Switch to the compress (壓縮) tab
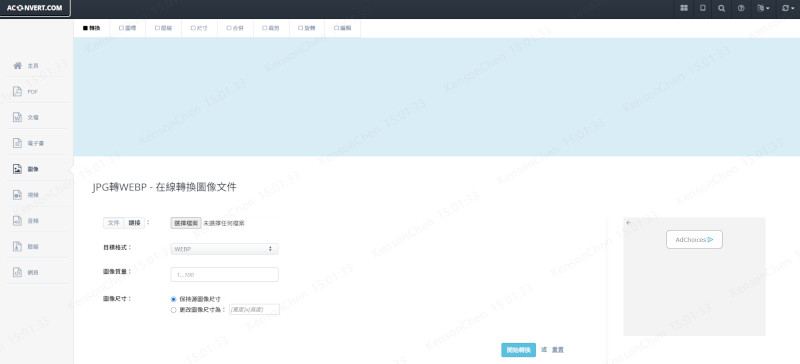The image size is (800, 364). click(x=163, y=29)
